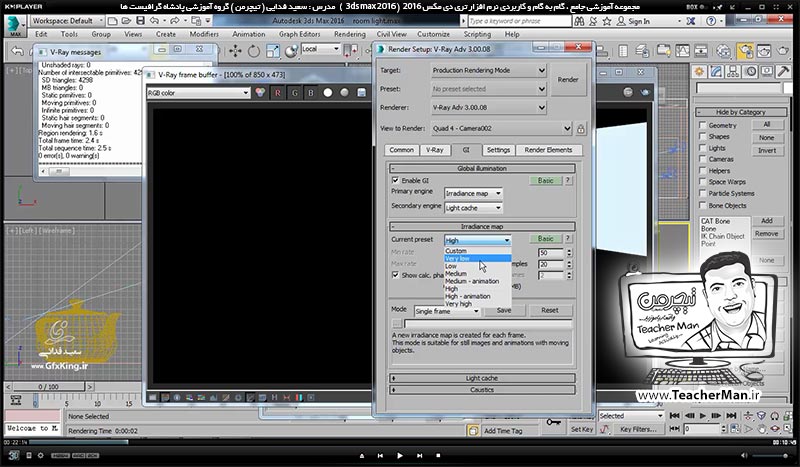Viewport: 800px width, 467px height.
Task: Expand the Caustics rollout
Action: [482, 390]
